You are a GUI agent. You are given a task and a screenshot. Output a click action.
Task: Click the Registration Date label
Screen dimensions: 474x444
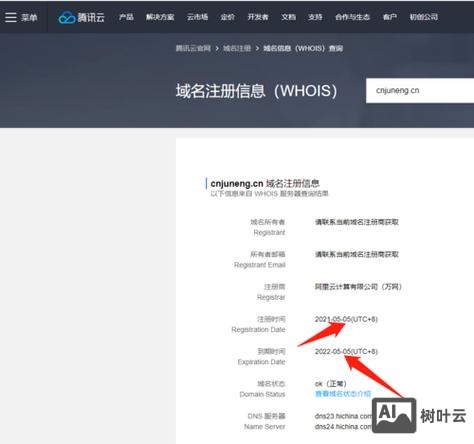tap(258, 329)
